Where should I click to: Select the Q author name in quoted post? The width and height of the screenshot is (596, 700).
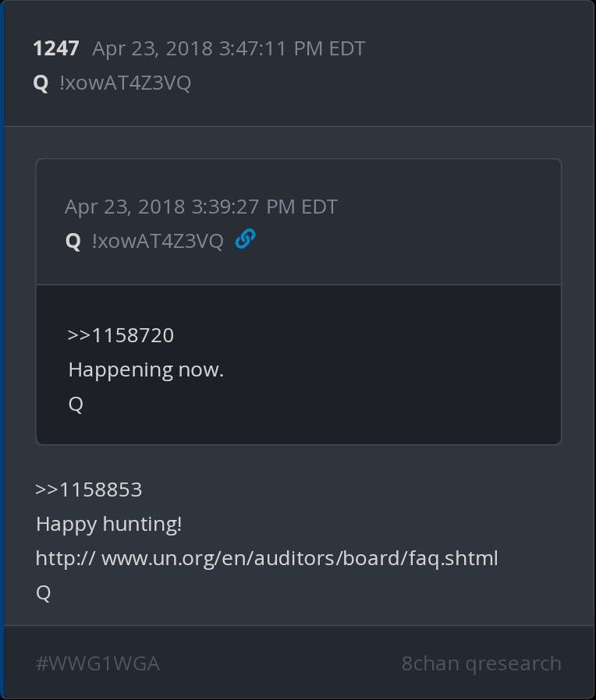[73, 241]
